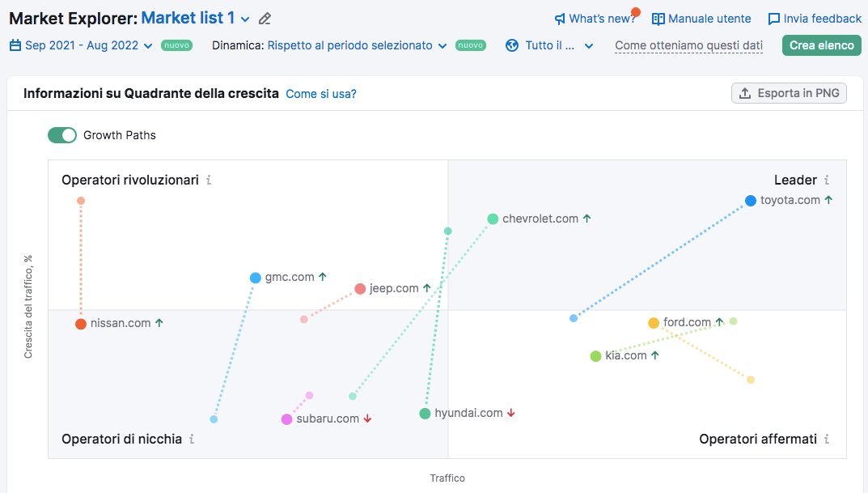Image resolution: width=868 pixels, height=493 pixels.
Task: Open the Sep 2021 - Aug 2022 date dropdown
Action: [81, 45]
